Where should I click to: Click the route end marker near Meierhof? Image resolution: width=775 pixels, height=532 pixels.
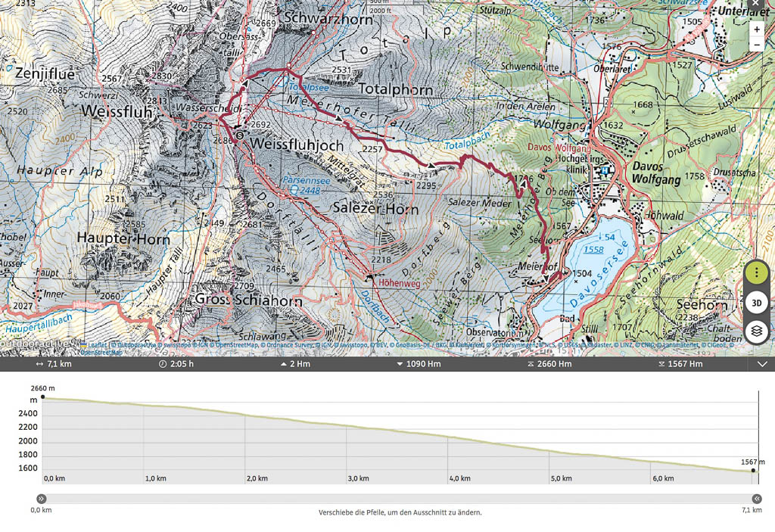[557, 275]
